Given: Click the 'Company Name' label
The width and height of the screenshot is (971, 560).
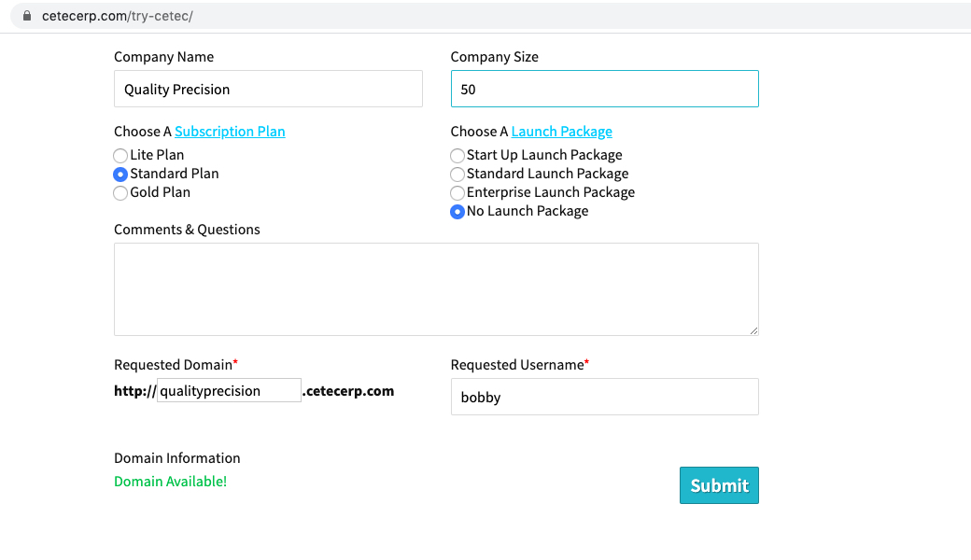Looking at the screenshot, I should coord(164,57).
